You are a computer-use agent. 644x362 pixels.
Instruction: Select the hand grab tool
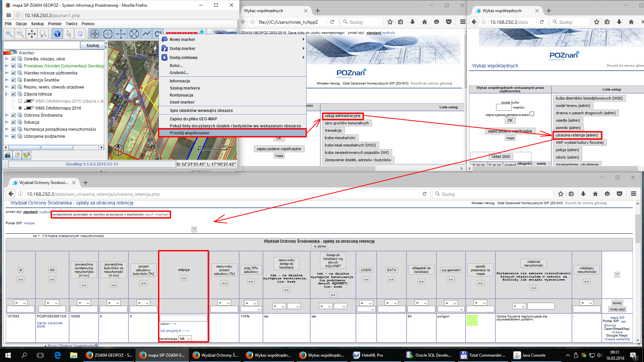(x=80, y=34)
